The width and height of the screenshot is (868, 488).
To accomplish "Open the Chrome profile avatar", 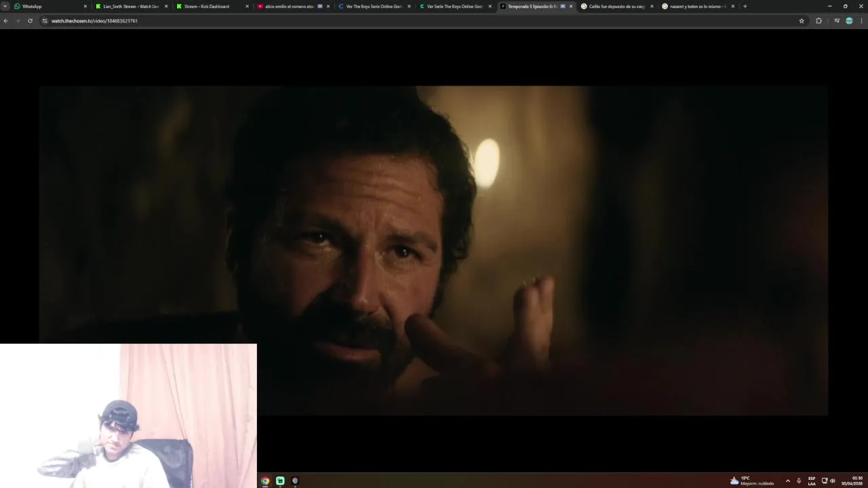I will pyautogui.click(x=849, y=21).
